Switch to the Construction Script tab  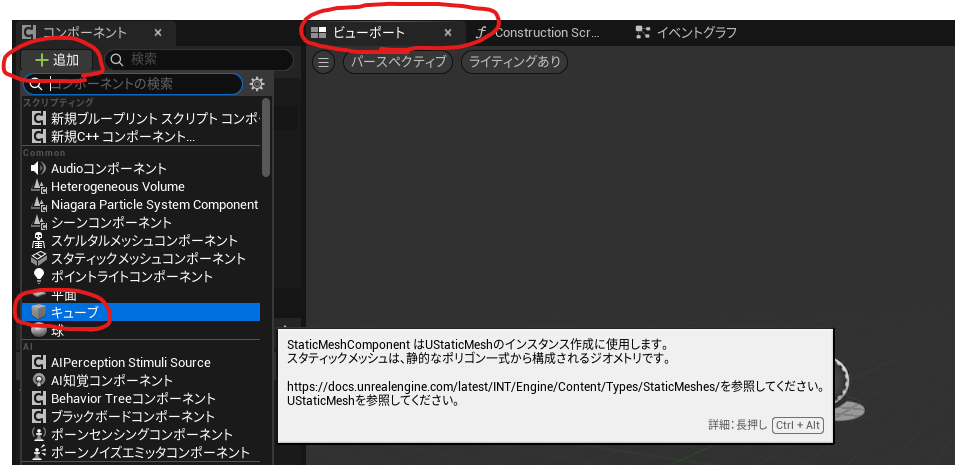click(538, 33)
